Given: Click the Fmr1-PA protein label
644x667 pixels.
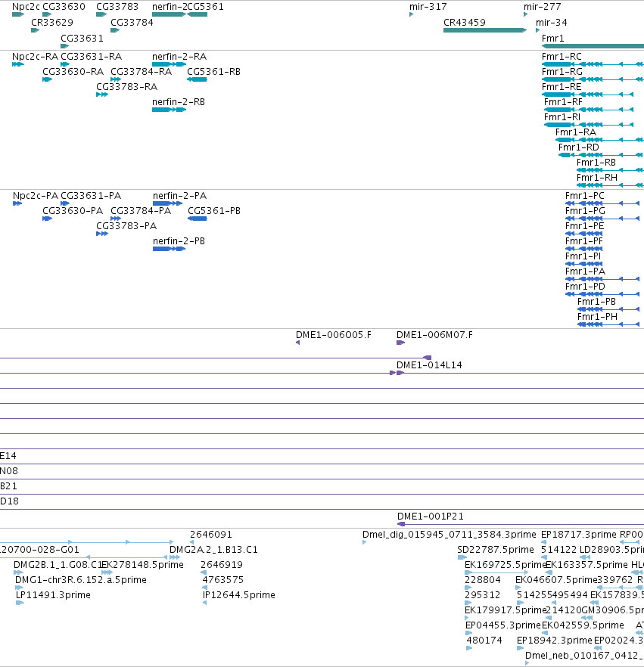Looking at the screenshot, I should [x=585, y=271].
